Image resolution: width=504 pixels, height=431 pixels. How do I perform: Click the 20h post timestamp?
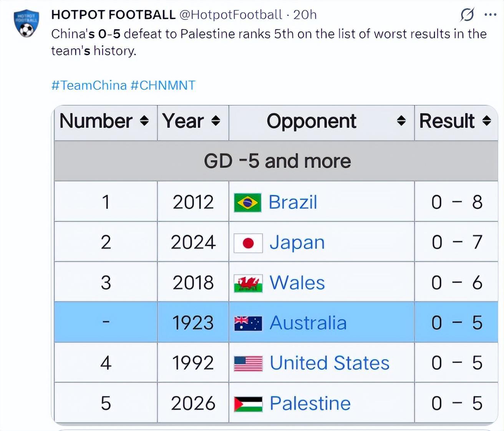[305, 15]
